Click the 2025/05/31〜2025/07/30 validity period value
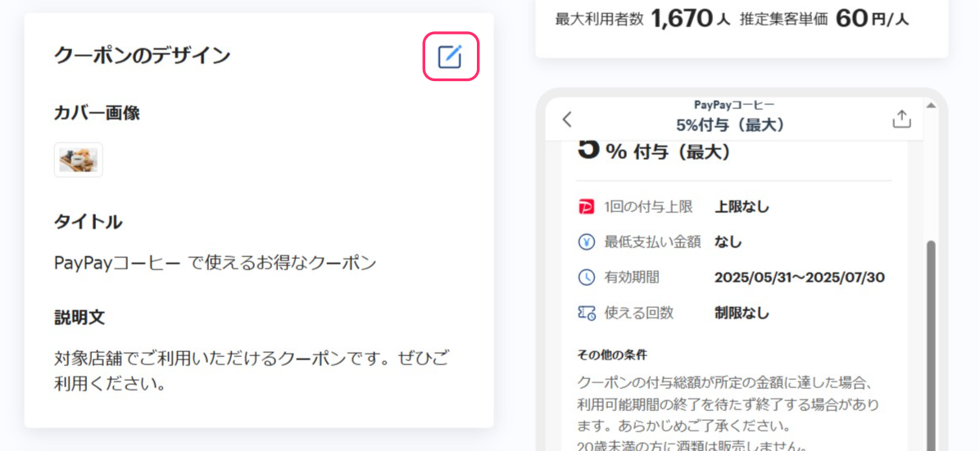Viewport: 980px width, 451px height. tap(800, 278)
